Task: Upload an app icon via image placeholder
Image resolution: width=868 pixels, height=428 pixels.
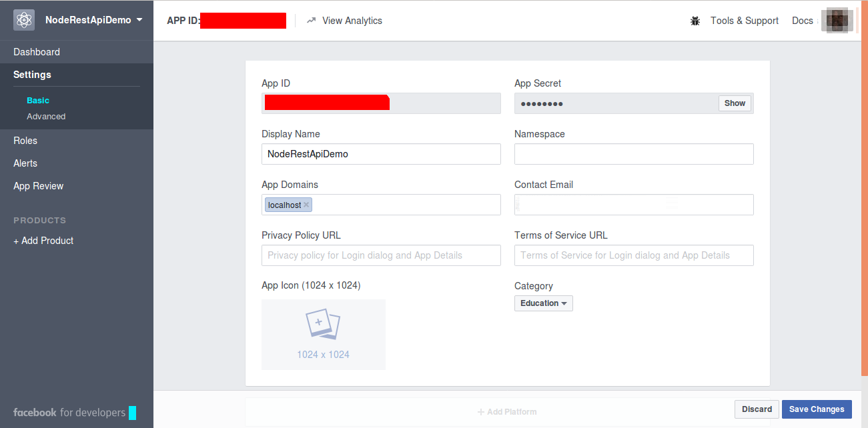Action: [x=324, y=335]
